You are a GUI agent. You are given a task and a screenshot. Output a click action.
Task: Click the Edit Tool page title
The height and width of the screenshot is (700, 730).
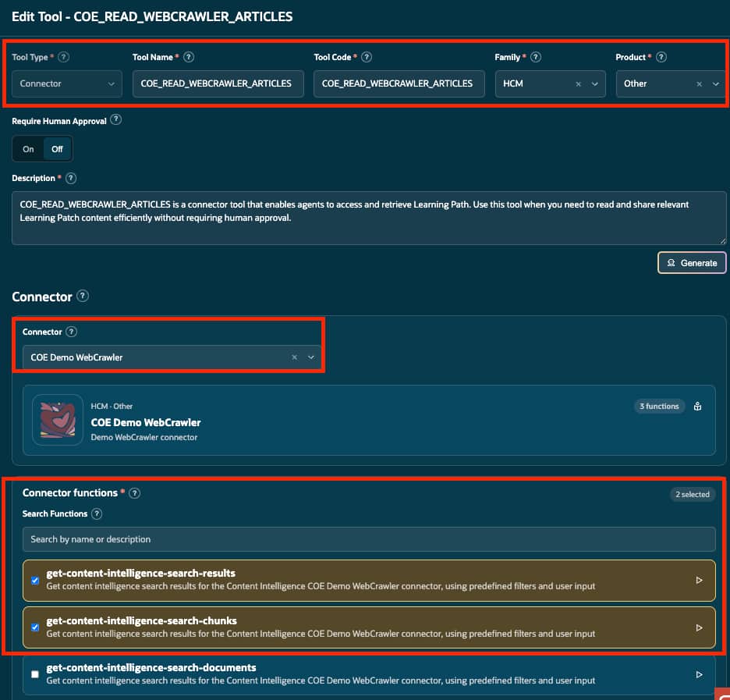pos(152,16)
